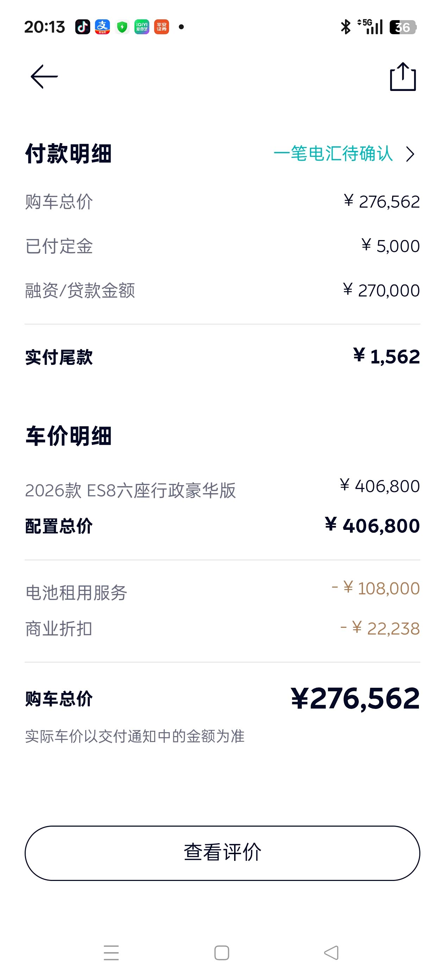The height and width of the screenshot is (980, 445).
Task: Expand chevron next to 一笔电汇待确认
Action: (x=410, y=154)
